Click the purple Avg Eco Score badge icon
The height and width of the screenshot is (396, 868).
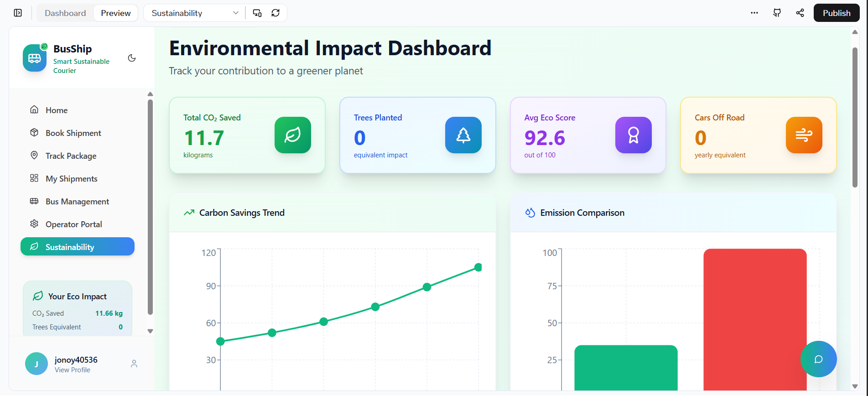click(634, 135)
